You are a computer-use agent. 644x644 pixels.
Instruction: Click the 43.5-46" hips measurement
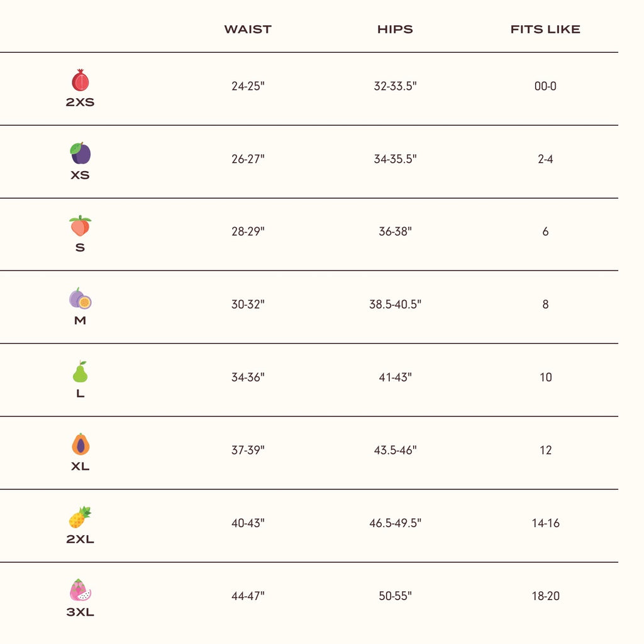[x=395, y=450]
